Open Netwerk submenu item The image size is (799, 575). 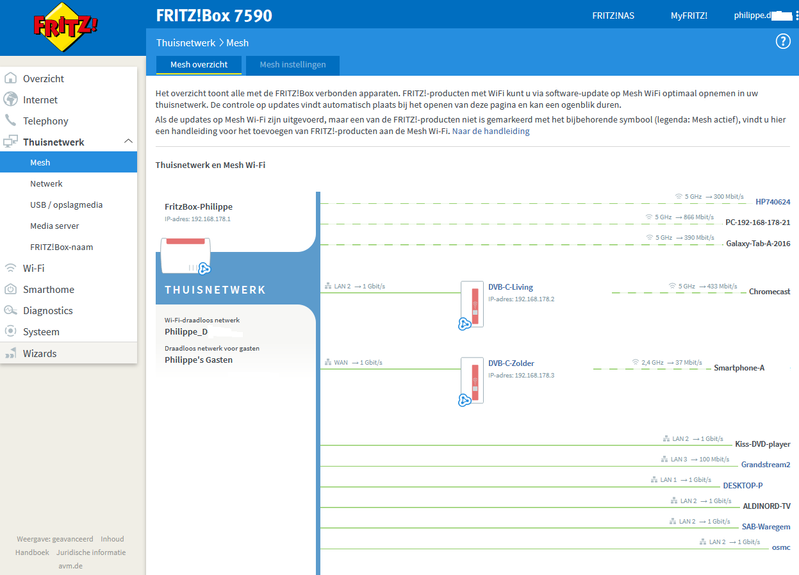coord(46,184)
